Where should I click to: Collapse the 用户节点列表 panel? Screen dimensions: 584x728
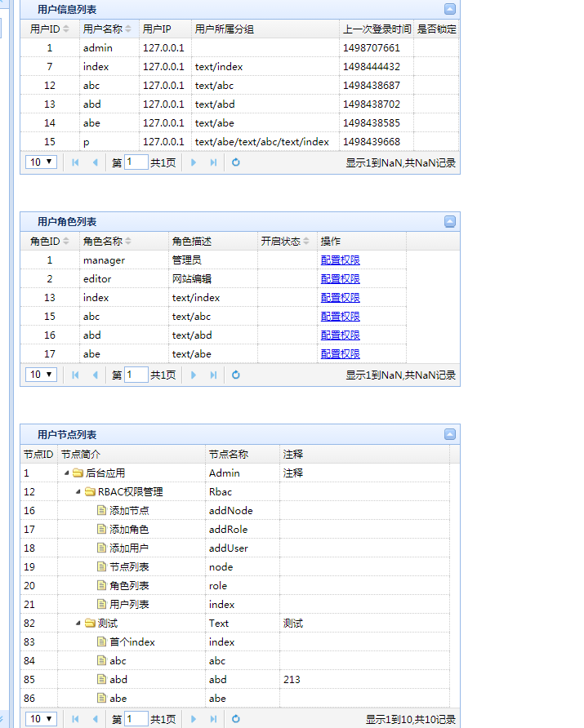coord(450,435)
